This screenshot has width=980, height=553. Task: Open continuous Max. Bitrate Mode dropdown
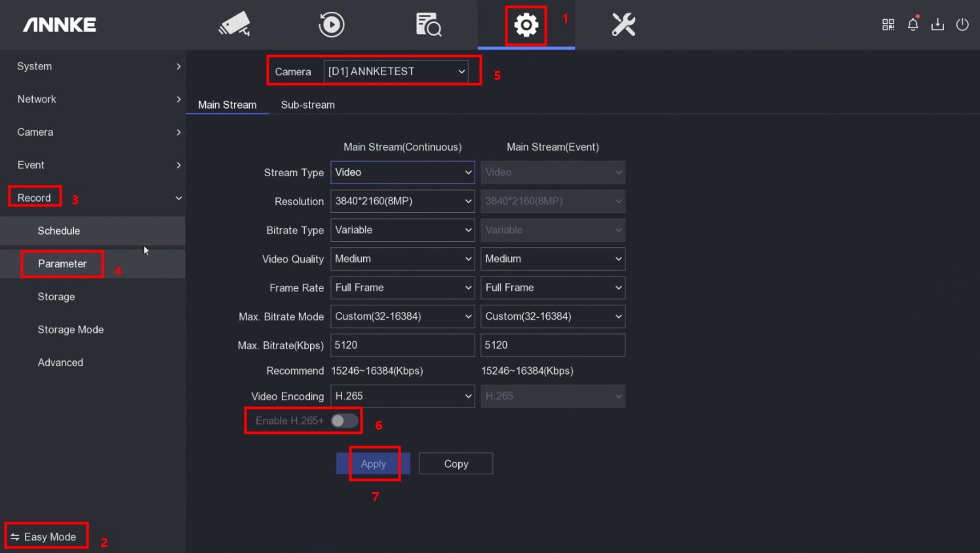(x=402, y=316)
